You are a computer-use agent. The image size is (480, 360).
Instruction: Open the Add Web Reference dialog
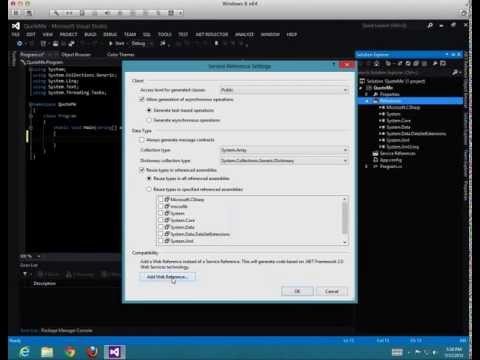[x=167, y=276]
